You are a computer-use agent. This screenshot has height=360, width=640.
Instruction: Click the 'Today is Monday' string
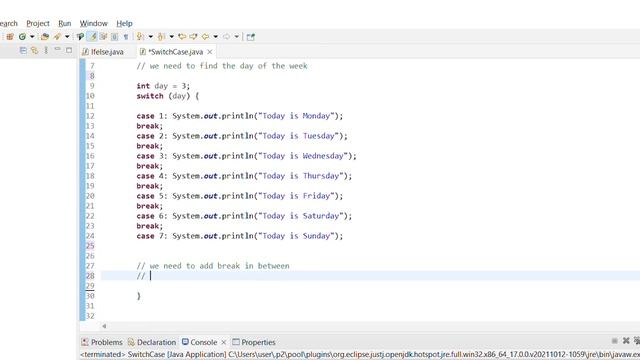(296, 116)
